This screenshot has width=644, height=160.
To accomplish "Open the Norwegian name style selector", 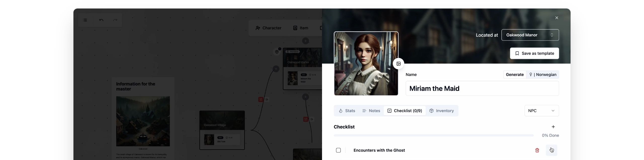I will [x=543, y=74].
